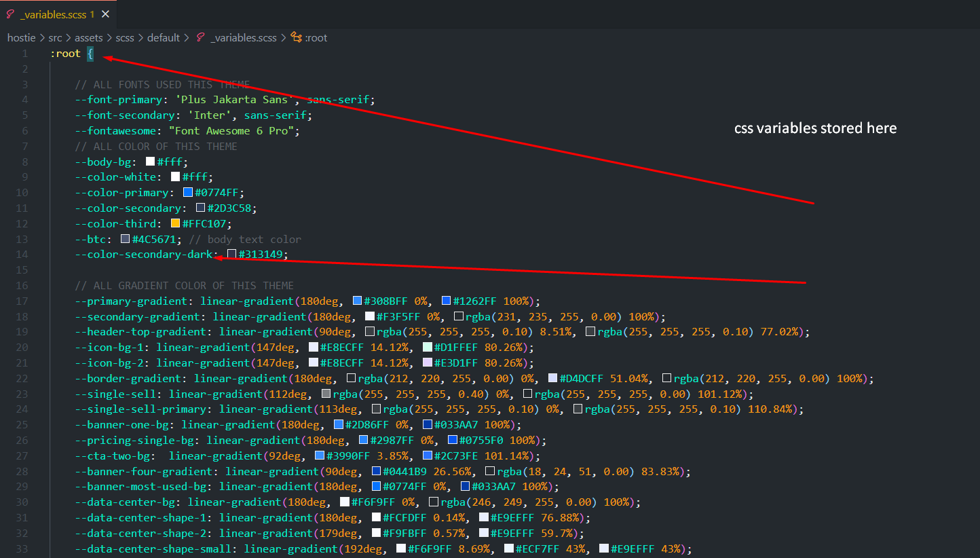Click the --header-top-gradient variable name
This screenshot has width=980, height=558.
coord(140,332)
